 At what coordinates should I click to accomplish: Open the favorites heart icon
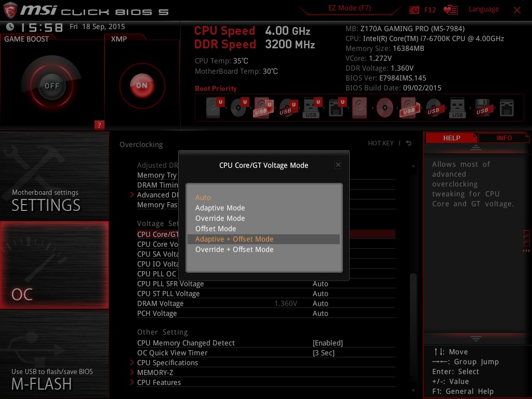pyautogui.click(x=450, y=10)
